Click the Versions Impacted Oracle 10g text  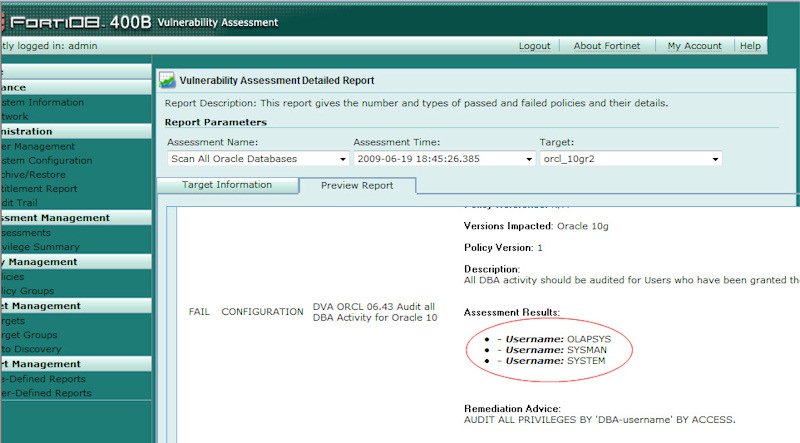tap(536, 226)
